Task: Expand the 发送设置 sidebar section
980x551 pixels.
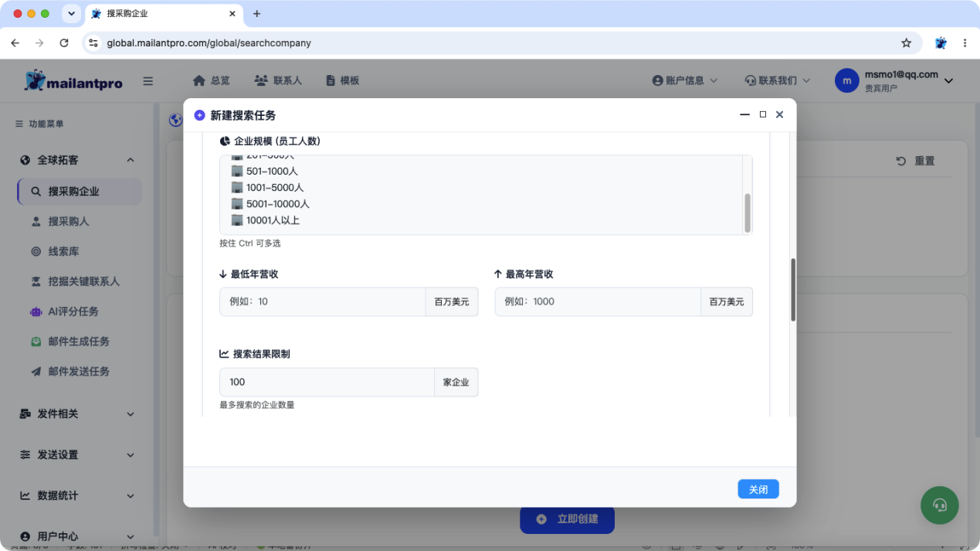Action: coord(77,455)
